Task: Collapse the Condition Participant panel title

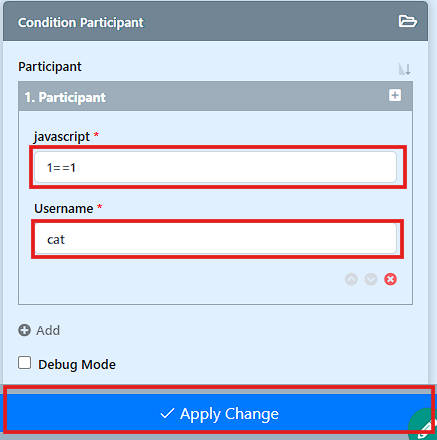Action: [81, 22]
